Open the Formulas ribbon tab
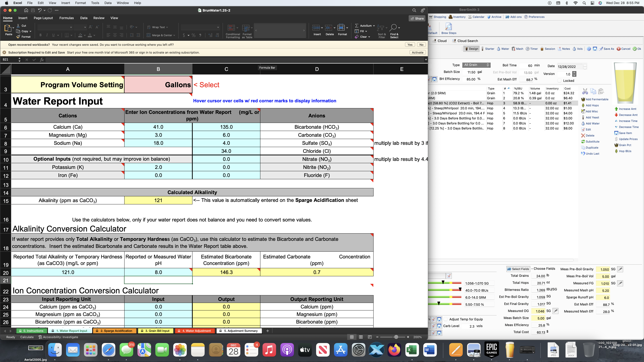 67,18
